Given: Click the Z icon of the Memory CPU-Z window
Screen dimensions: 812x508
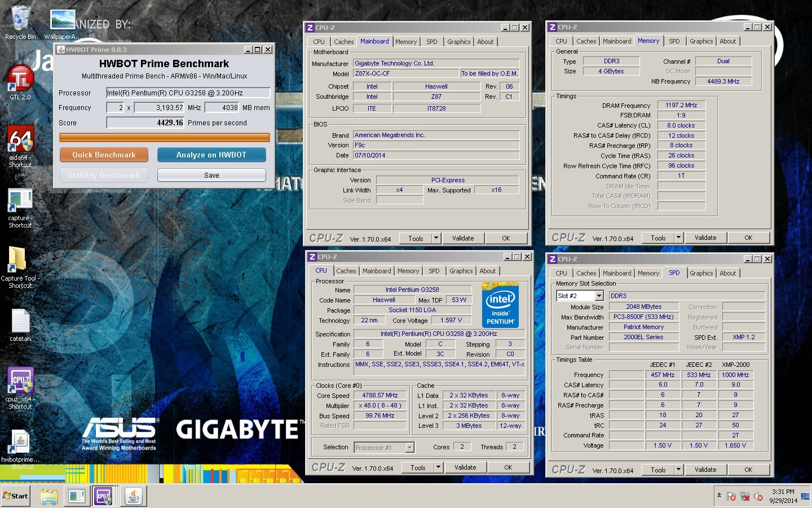Looking at the screenshot, I should click(552, 27).
